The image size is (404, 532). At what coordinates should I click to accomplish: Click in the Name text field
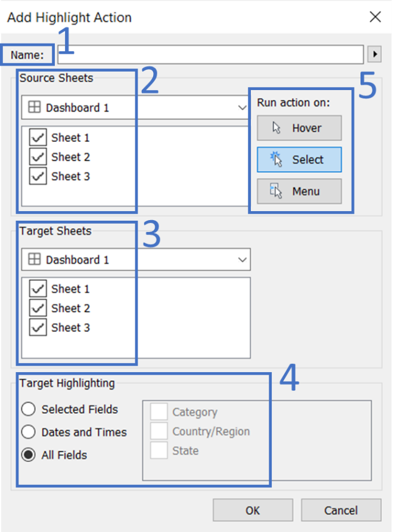coord(210,54)
